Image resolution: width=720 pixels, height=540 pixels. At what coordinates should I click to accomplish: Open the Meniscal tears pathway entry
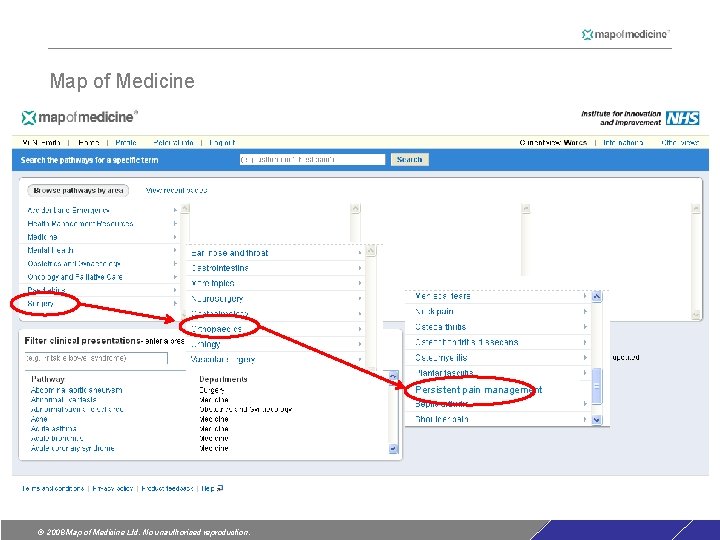click(443, 296)
